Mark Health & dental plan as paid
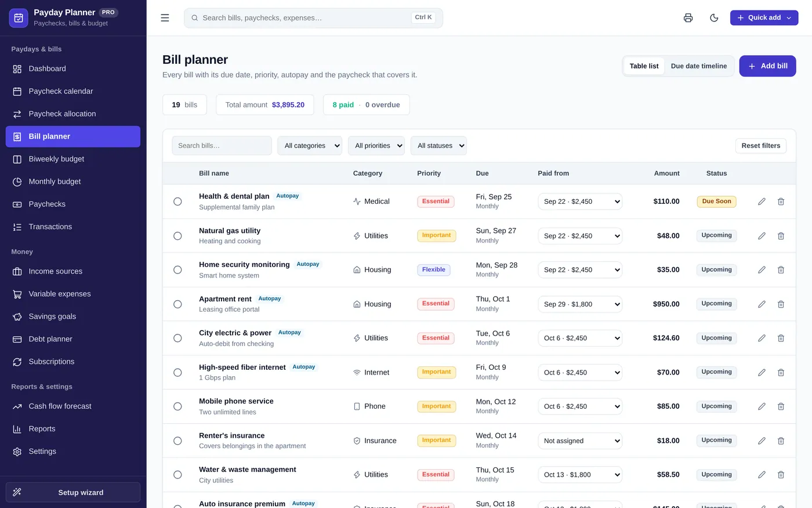The width and height of the screenshot is (812, 508). (x=177, y=201)
